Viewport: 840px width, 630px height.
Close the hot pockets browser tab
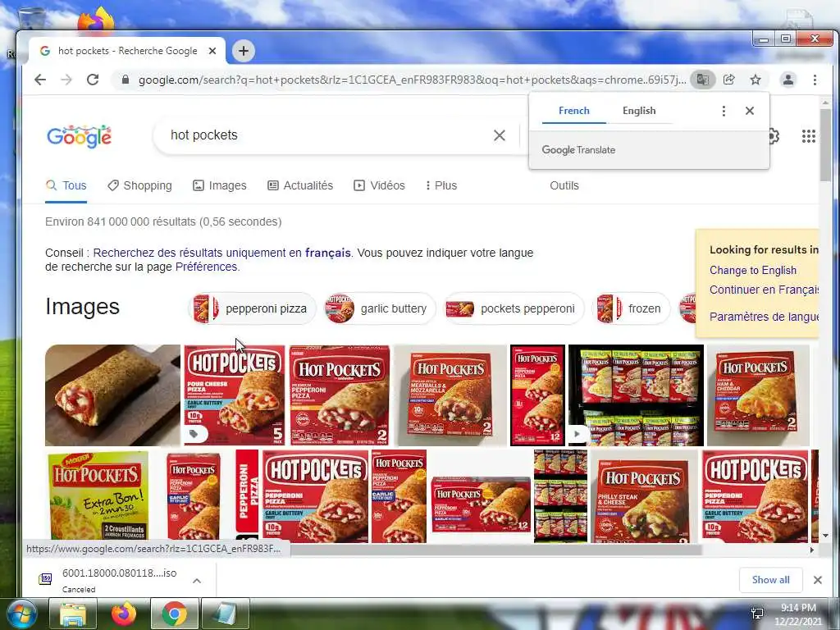212,51
